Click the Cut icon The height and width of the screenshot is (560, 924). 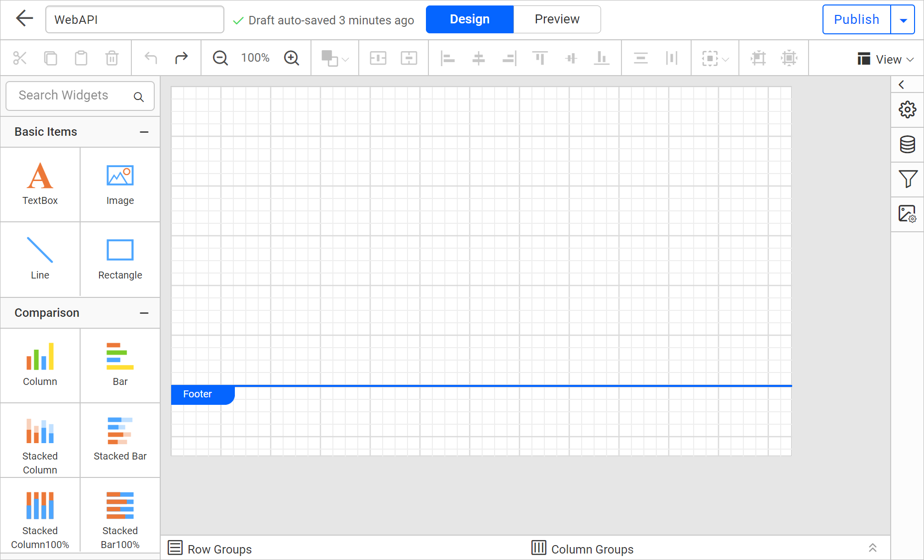(x=19, y=58)
